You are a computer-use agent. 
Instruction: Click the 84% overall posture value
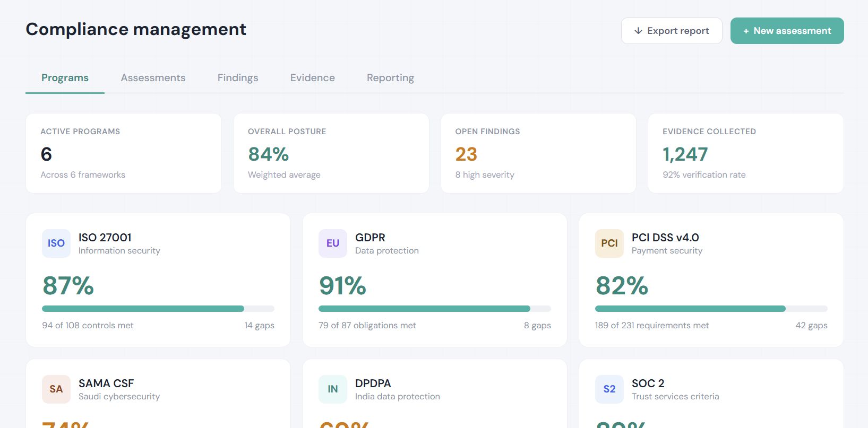click(268, 154)
